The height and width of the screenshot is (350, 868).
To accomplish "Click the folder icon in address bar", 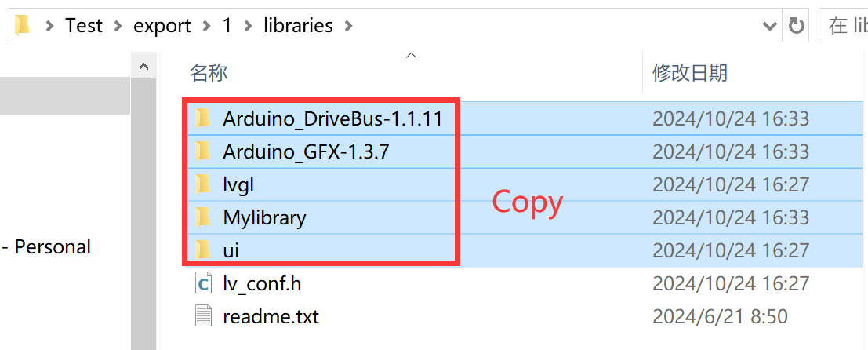I will click(22, 25).
